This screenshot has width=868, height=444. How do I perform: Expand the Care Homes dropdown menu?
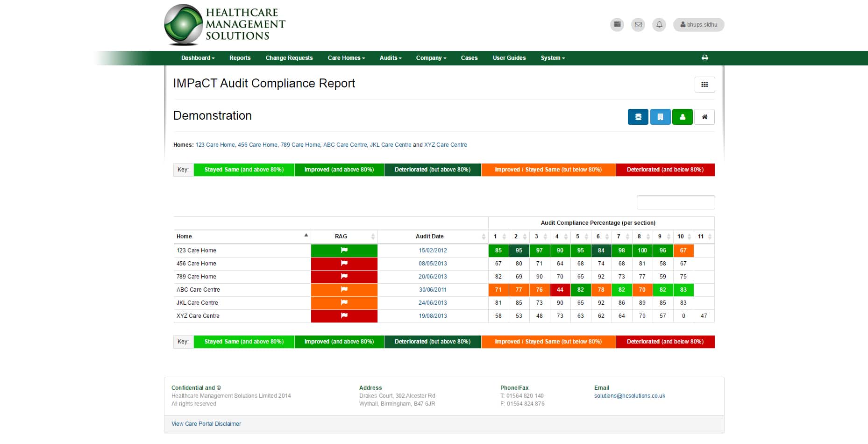point(346,58)
